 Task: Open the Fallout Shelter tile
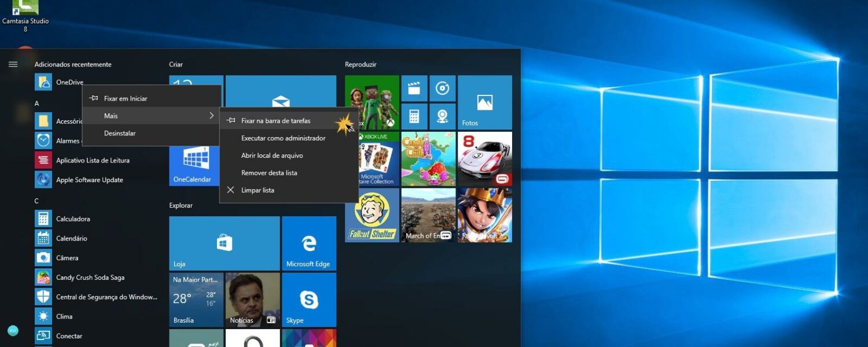(x=372, y=215)
